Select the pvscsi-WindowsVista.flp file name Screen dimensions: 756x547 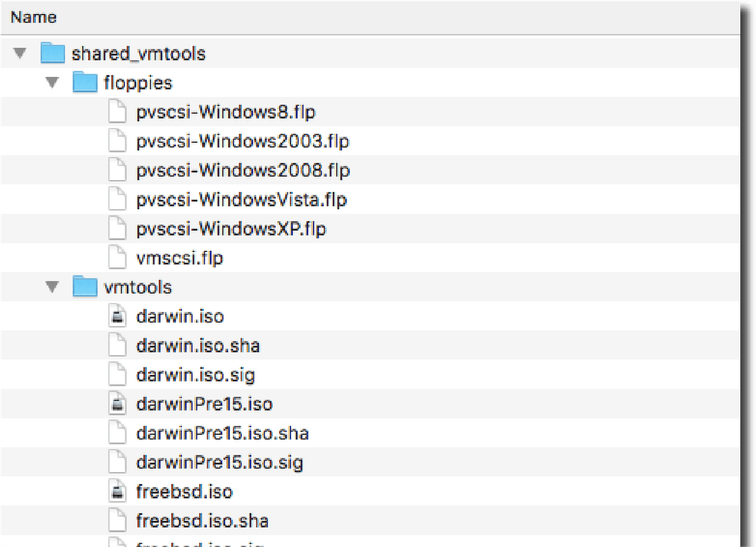[241, 200]
